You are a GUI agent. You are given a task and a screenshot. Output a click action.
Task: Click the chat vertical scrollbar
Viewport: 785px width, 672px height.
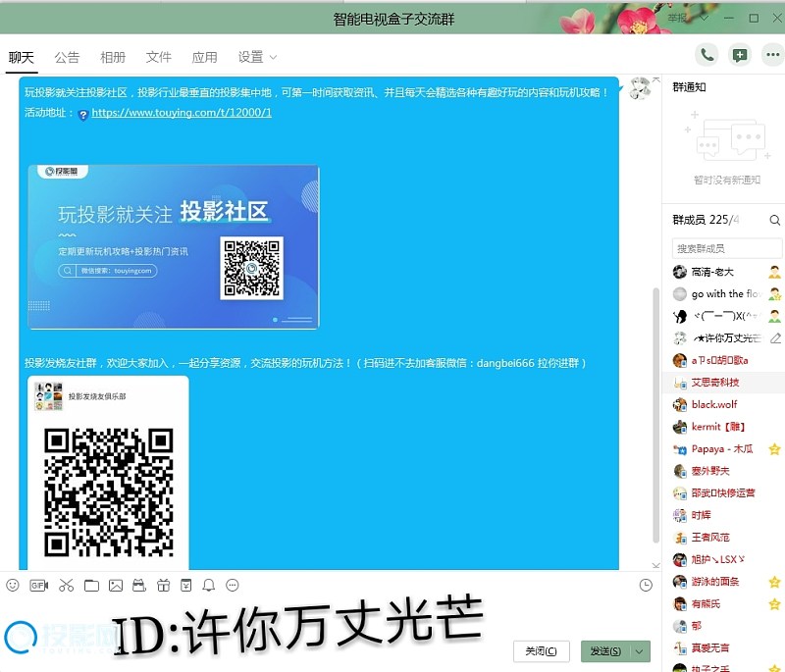[x=655, y=415]
